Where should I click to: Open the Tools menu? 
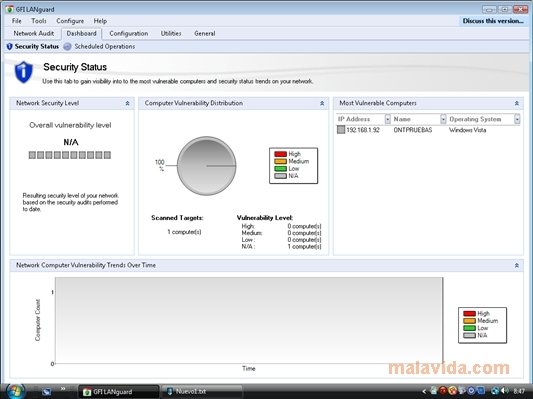(x=39, y=21)
